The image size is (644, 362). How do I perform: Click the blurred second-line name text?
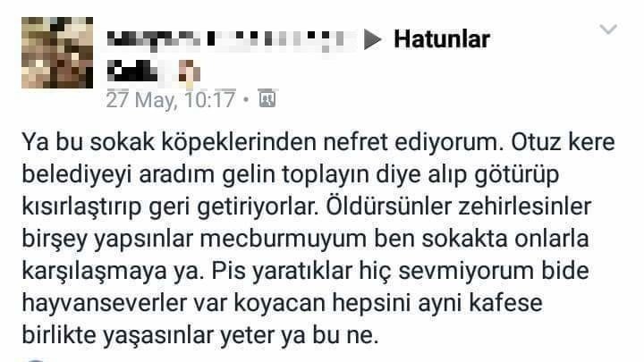click(x=132, y=72)
